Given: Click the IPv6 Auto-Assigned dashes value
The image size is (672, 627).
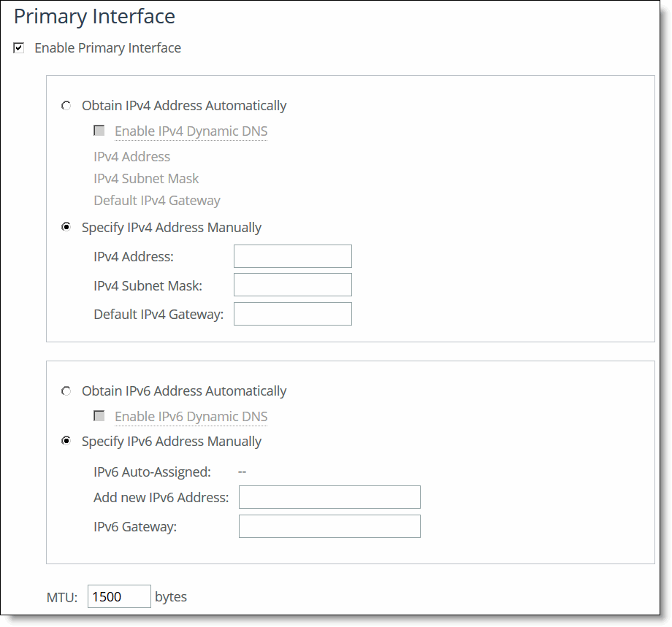Looking at the screenshot, I should coord(242,472).
